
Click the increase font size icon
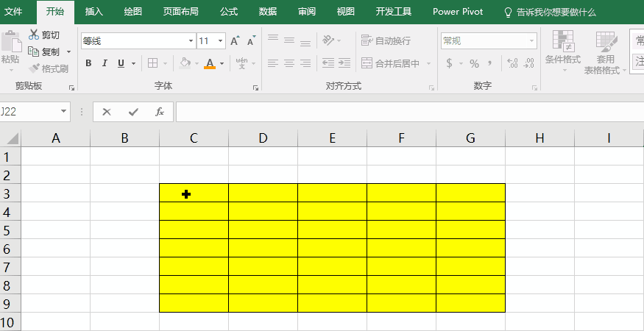coord(235,41)
